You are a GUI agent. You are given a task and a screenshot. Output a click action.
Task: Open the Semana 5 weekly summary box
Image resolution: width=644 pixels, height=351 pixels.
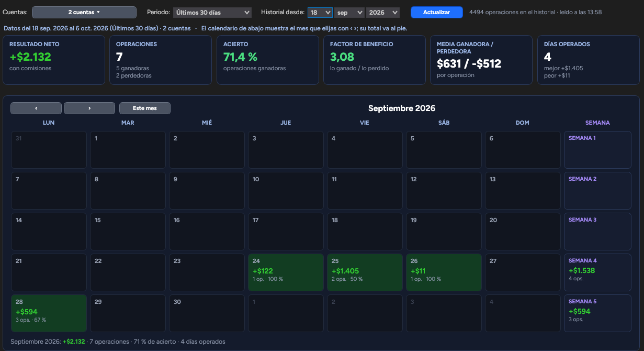click(597, 313)
